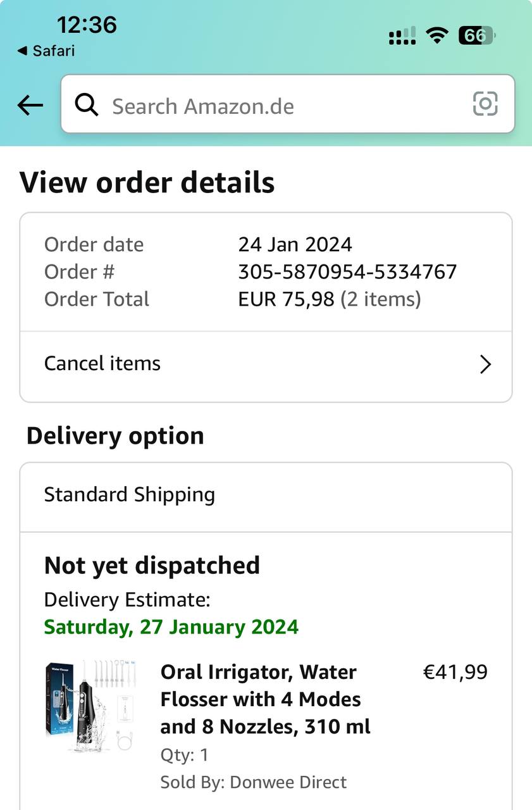Open Cancel items chevron
Viewport: 532px width, 810px height.
tap(485, 364)
